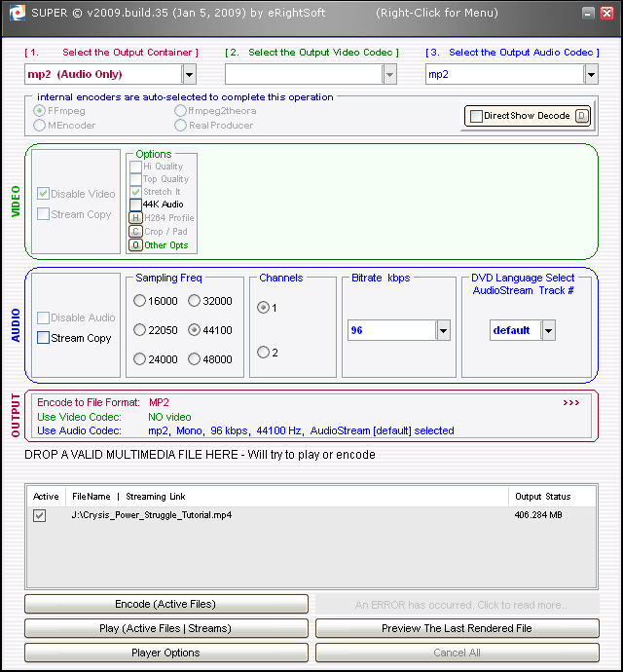The image size is (623, 672).
Task: Click the red >>> arrows in Output panel
Action: point(570,402)
